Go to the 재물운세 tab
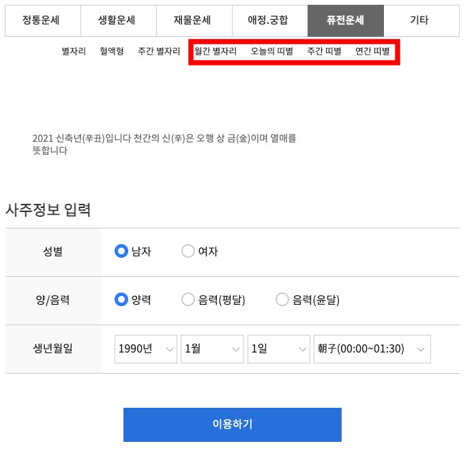This screenshot has width=476, height=463. click(194, 20)
